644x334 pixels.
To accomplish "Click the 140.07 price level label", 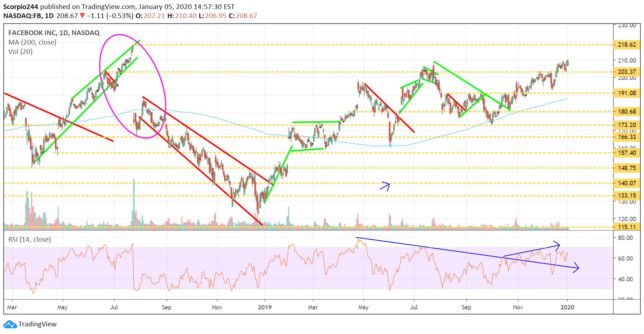I will (627, 183).
